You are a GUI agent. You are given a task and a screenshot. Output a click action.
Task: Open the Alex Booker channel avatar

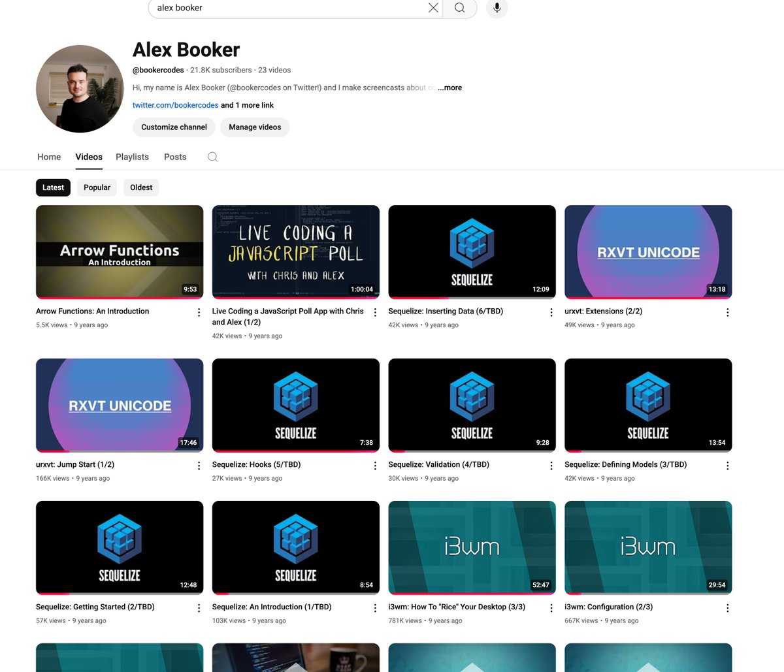pos(80,89)
